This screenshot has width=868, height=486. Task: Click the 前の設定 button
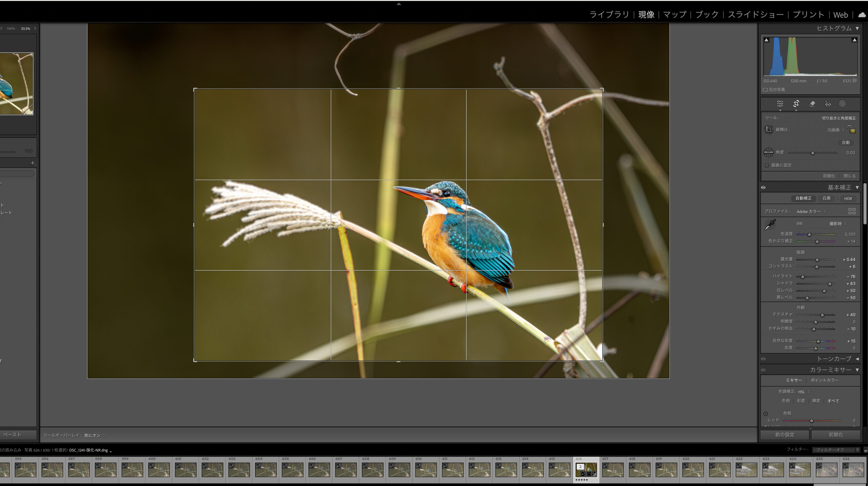[x=785, y=435]
